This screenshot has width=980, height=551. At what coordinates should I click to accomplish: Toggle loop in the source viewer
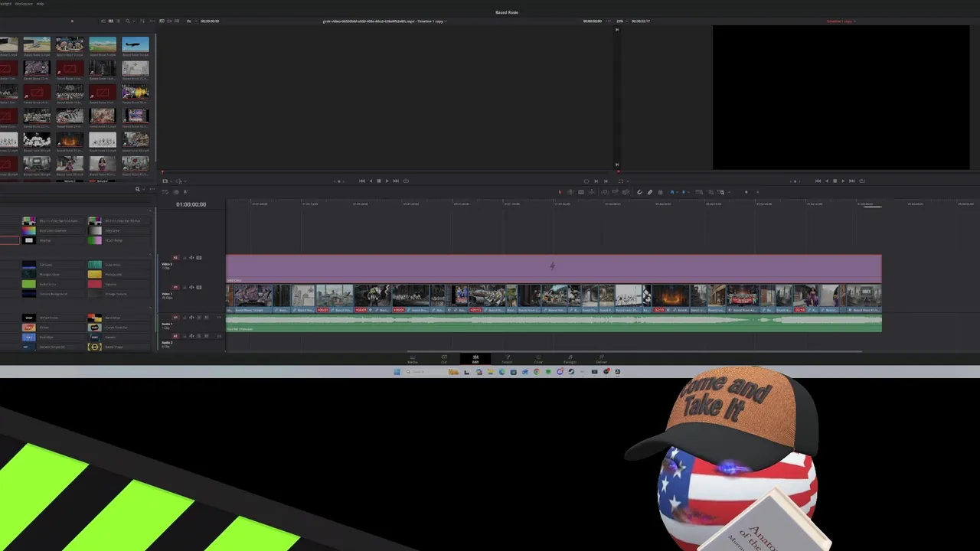pos(406,181)
